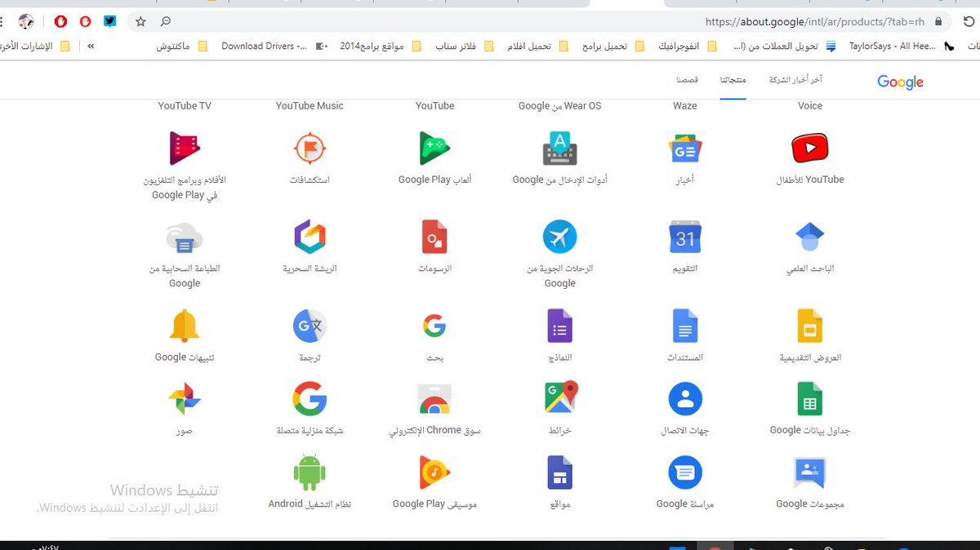Open the Google Sites icon

click(x=560, y=472)
